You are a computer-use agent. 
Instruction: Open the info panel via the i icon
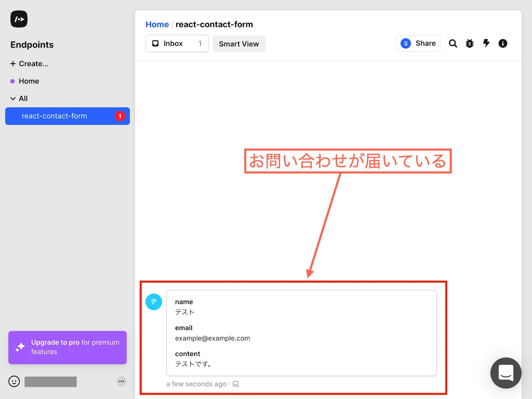[x=503, y=43]
